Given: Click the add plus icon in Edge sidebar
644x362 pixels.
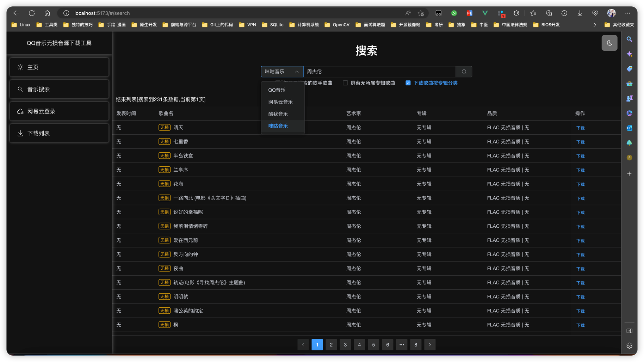Looking at the screenshot, I should 629,174.
